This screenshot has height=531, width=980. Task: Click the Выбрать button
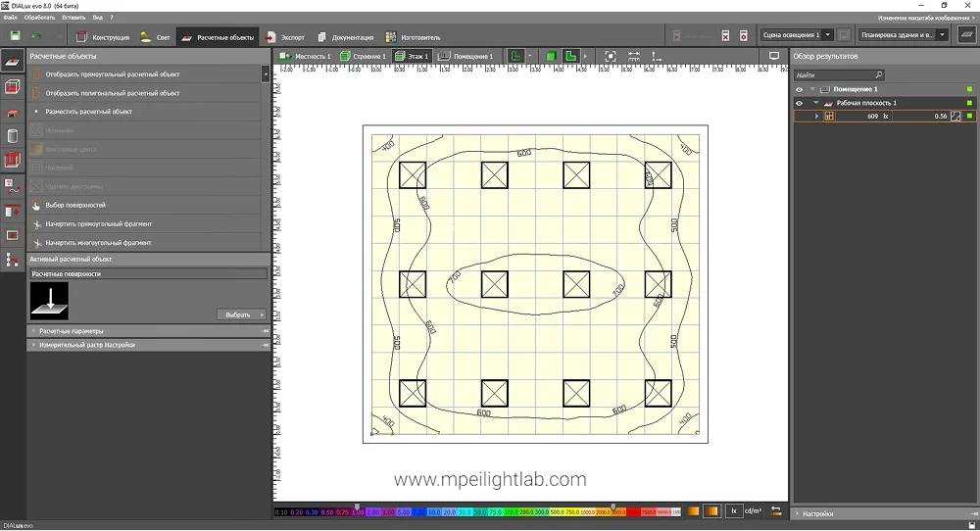[x=241, y=314]
